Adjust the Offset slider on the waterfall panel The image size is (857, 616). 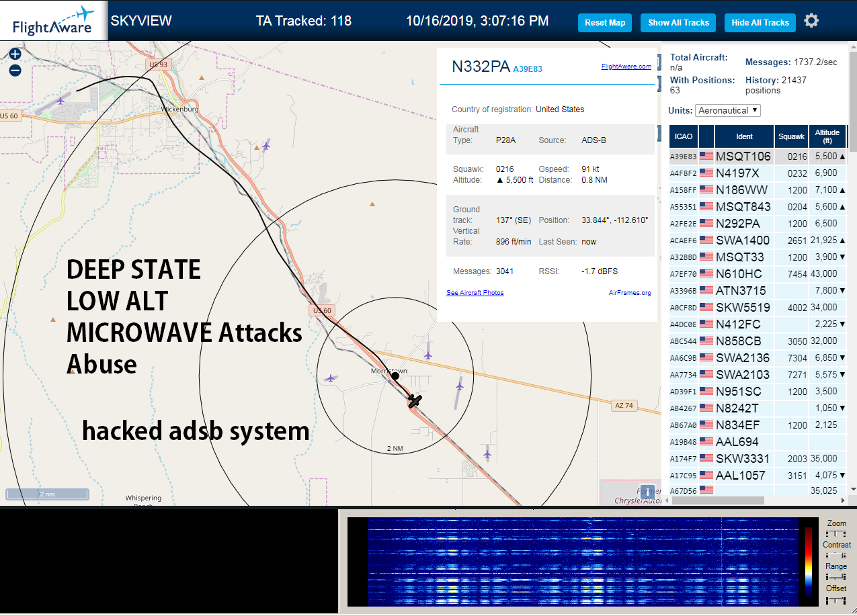point(835,599)
